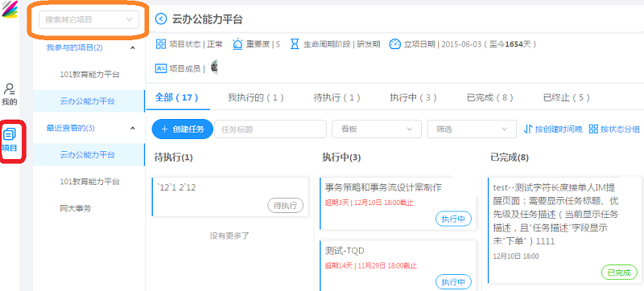
Task: Click the green 已完成 status badge
Action: 619,273
